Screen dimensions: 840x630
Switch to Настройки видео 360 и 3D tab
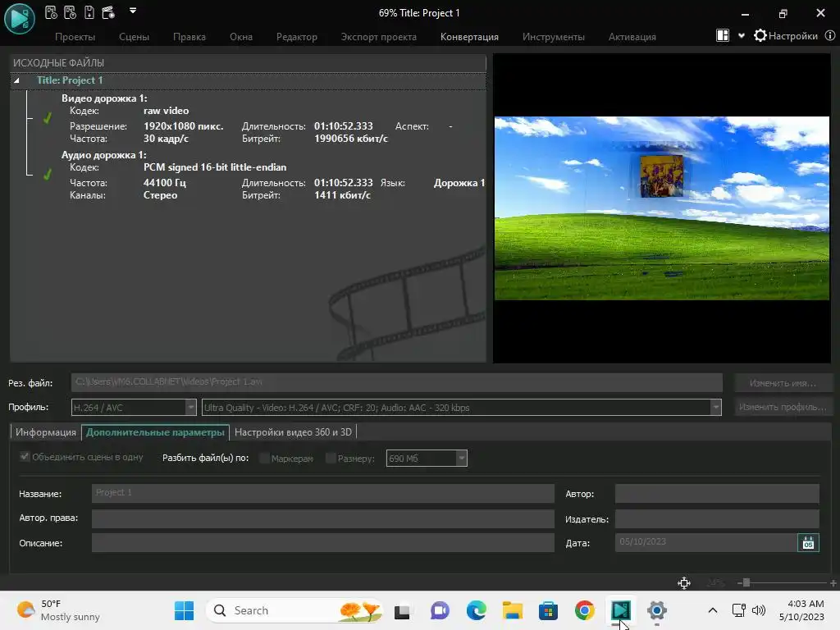[x=293, y=432]
